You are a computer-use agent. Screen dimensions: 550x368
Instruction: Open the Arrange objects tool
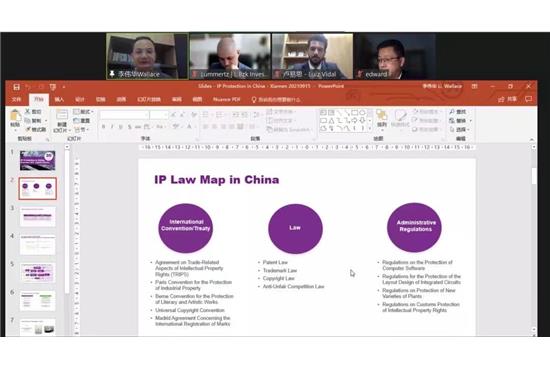pyautogui.click(x=382, y=118)
